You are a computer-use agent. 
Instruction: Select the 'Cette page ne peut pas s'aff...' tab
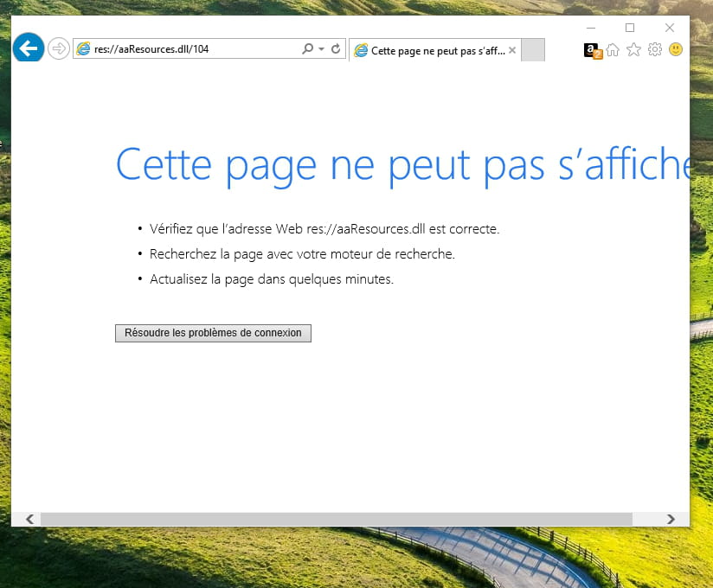(431, 50)
